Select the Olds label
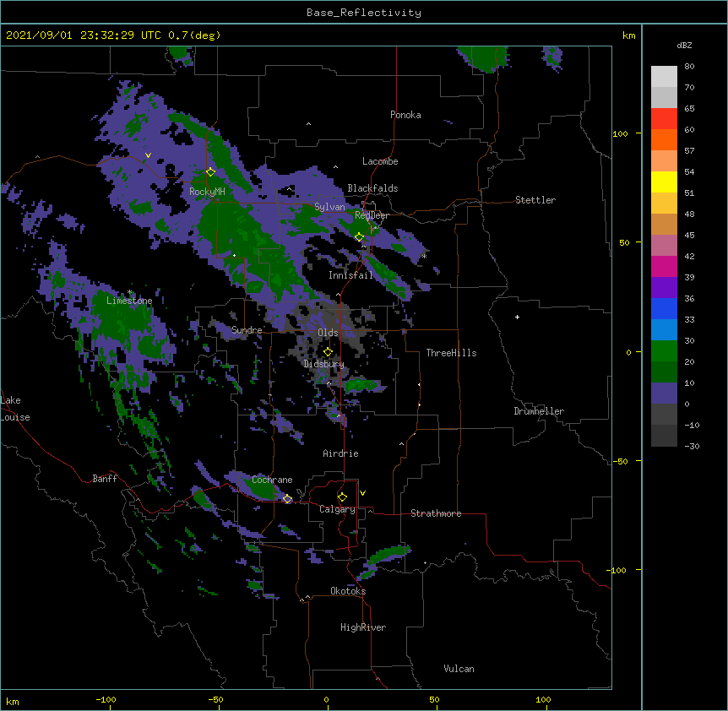 (x=328, y=333)
